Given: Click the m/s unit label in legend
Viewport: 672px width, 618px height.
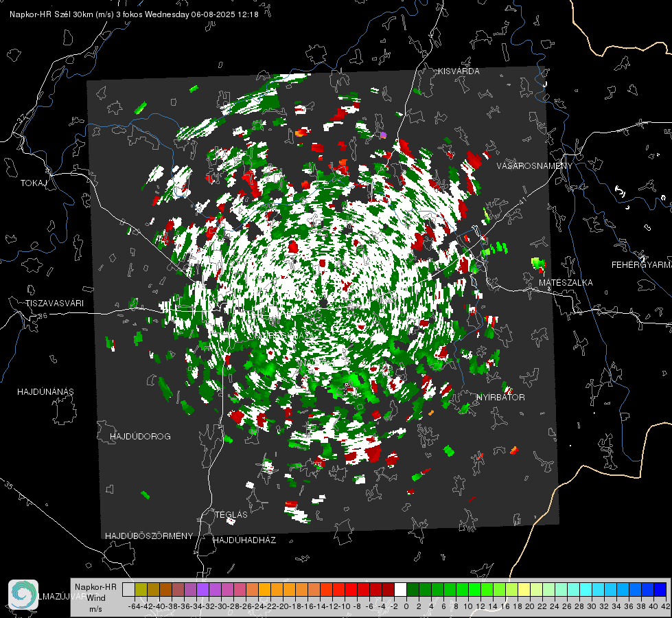Looking at the screenshot, I should (x=95, y=609).
